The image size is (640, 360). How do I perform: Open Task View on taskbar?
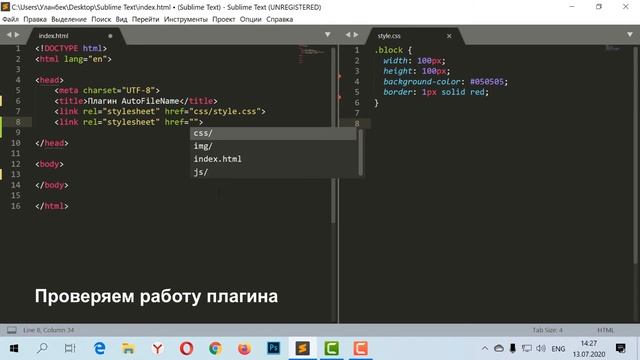click(70, 348)
